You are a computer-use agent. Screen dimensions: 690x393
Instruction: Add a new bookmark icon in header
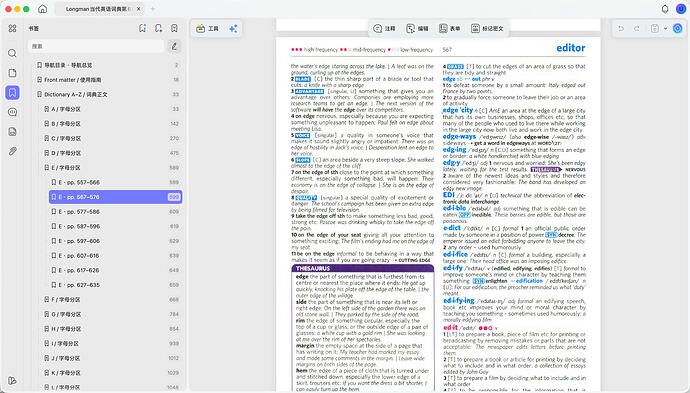click(158, 28)
